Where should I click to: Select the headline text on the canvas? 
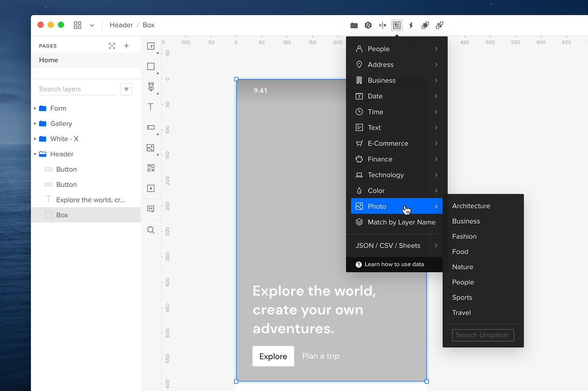click(x=314, y=310)
